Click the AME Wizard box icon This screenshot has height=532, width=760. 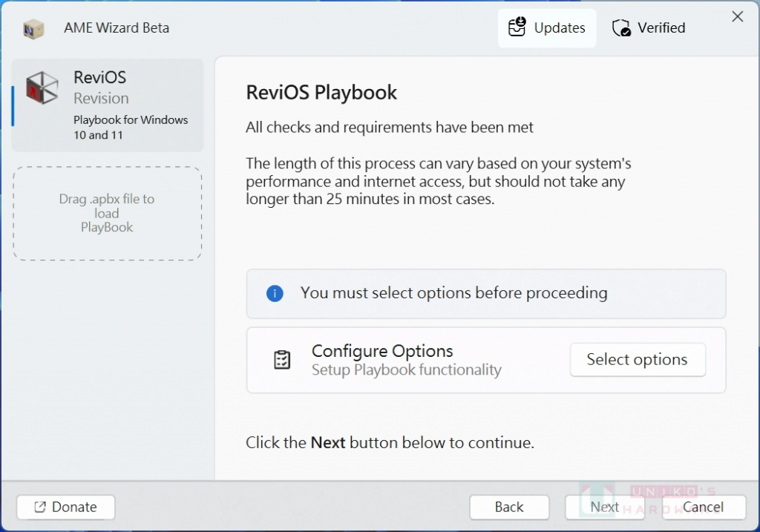tap(33, 29)
